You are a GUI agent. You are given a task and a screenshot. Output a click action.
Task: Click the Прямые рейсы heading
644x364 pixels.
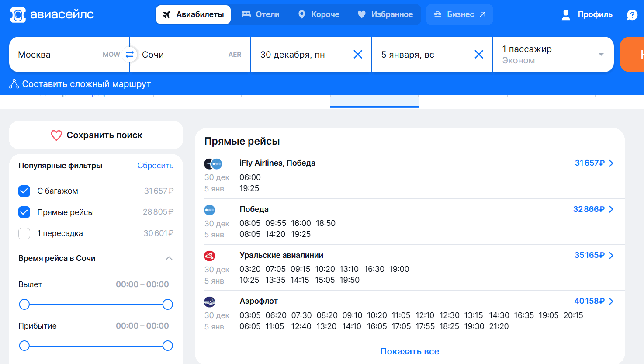(x=242, y=141)
